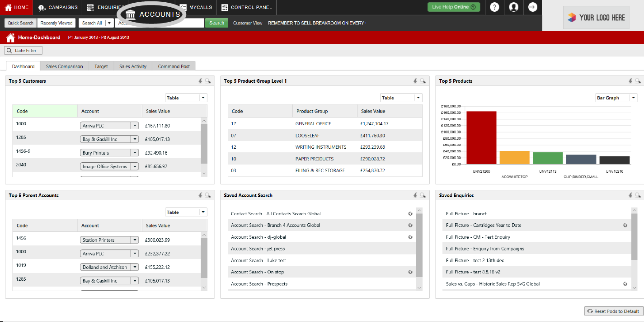Image resolution: width=644 pixels, height=325 pixels.
Task: Click the Recently Viewed button
Action: click(56, 23)
